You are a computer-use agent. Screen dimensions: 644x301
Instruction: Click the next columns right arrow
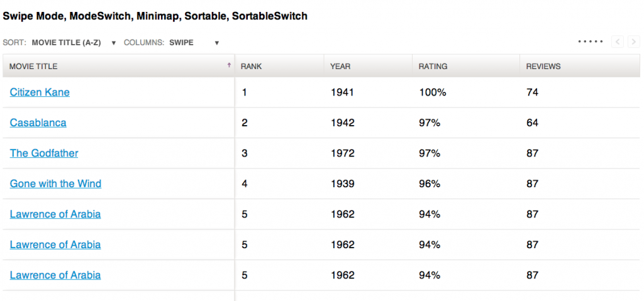point(634,41)
